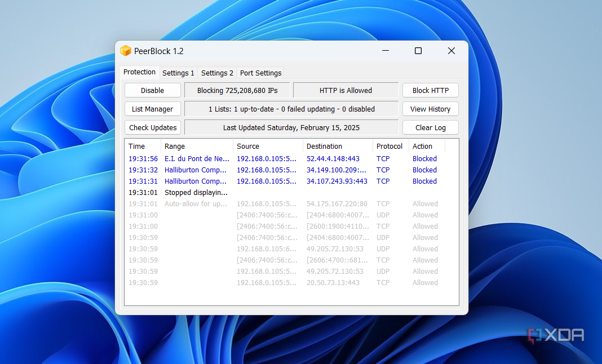Screen dimensions: 602x364
Task: Switch to the Protection tab
Action: point(139,72)
